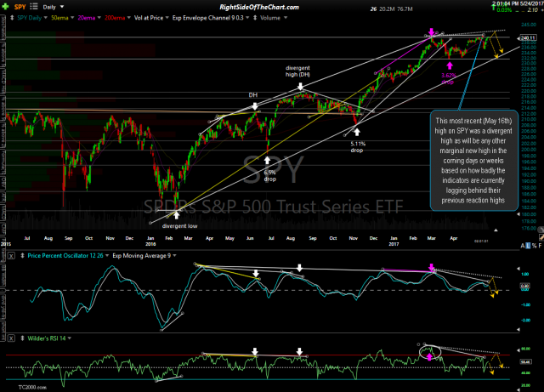Click the up triangle below the price chart
The height and width of the screenshot is (392, 544).
pos(496,230)
